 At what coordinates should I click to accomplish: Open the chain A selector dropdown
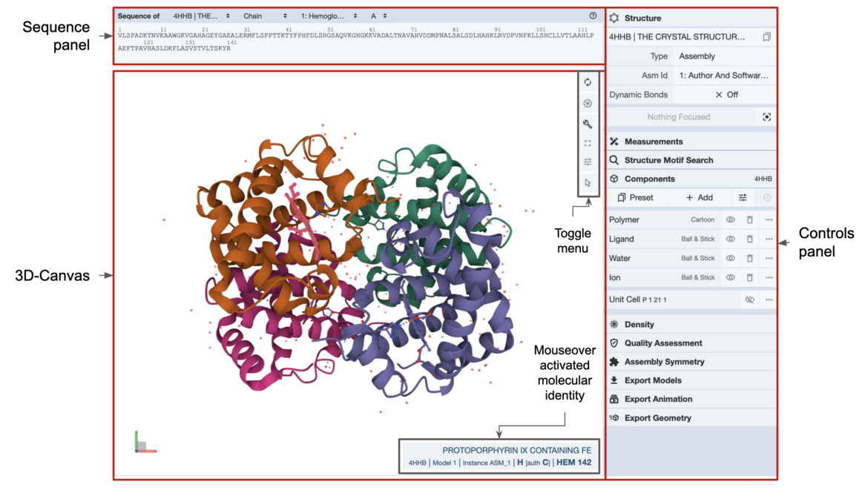[378, 16]
